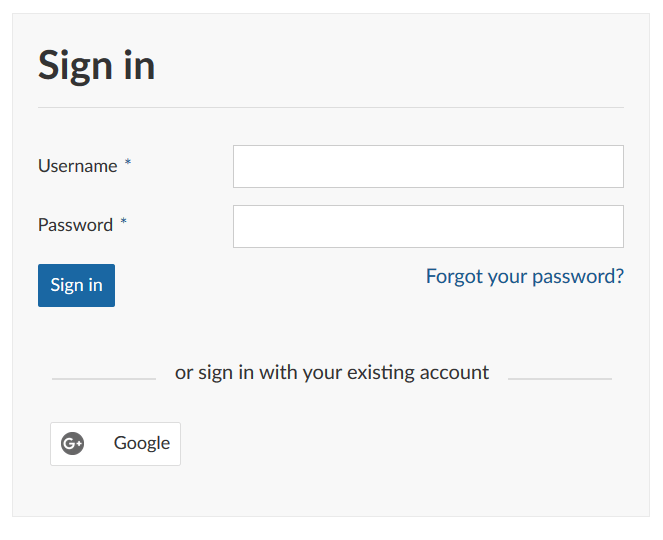Open the Forgot your password link
The image size is (663, 540).
coord(524,276)
